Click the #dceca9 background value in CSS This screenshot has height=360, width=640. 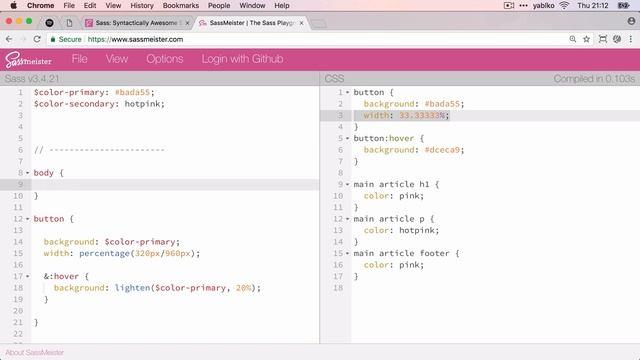pyautogui.click(x=442, y=150)
